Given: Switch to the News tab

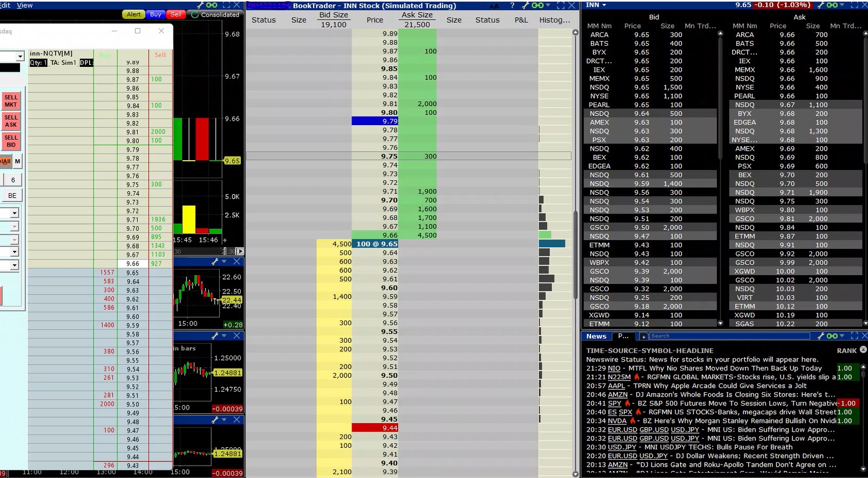Looking at the screenshot, I should point(596,336).
